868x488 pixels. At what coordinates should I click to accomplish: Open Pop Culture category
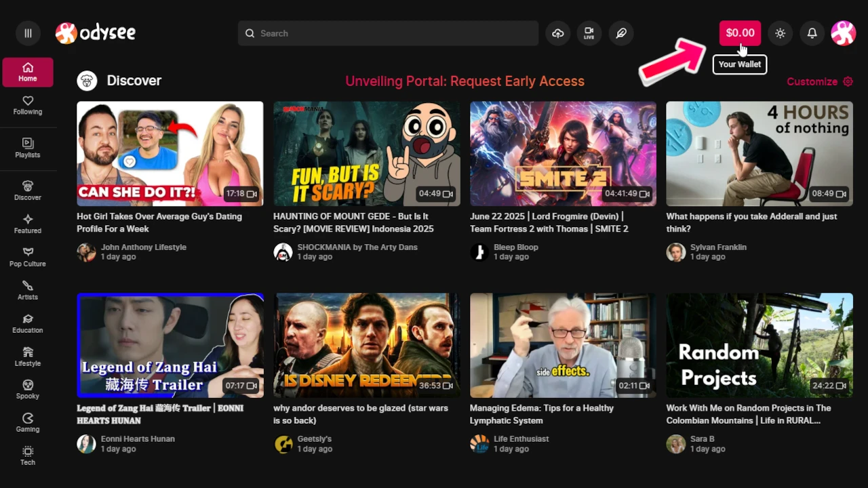pyautogui.click(x=28, y=258)
